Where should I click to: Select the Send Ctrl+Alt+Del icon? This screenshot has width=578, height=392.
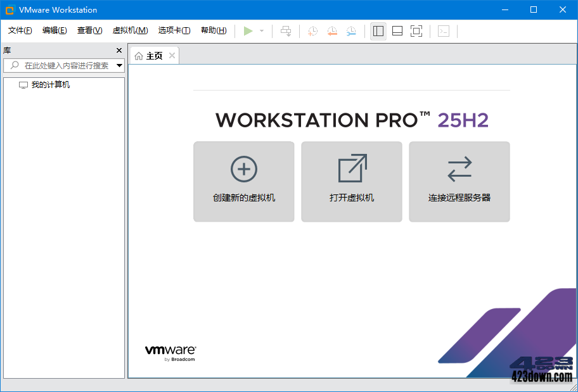click(x=285, y=30)
